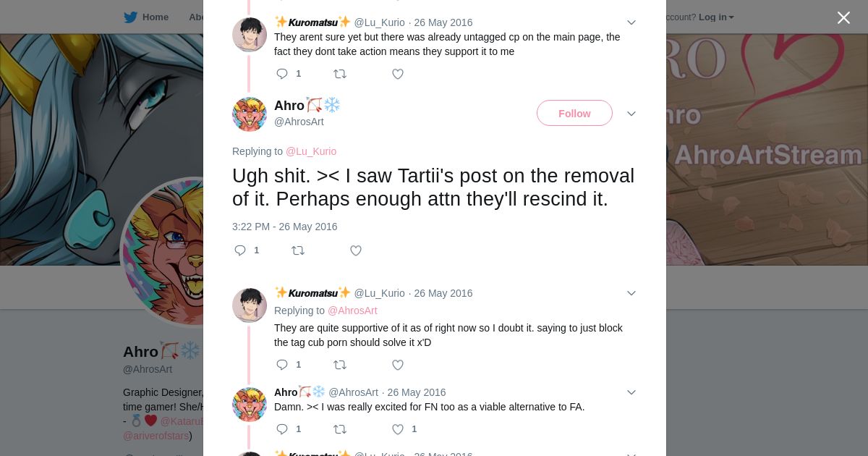Viewport: 868px width, 456px height.
Task: Click reply icon under "Ugh shit" tweet
Action: [x=240, y=250]
